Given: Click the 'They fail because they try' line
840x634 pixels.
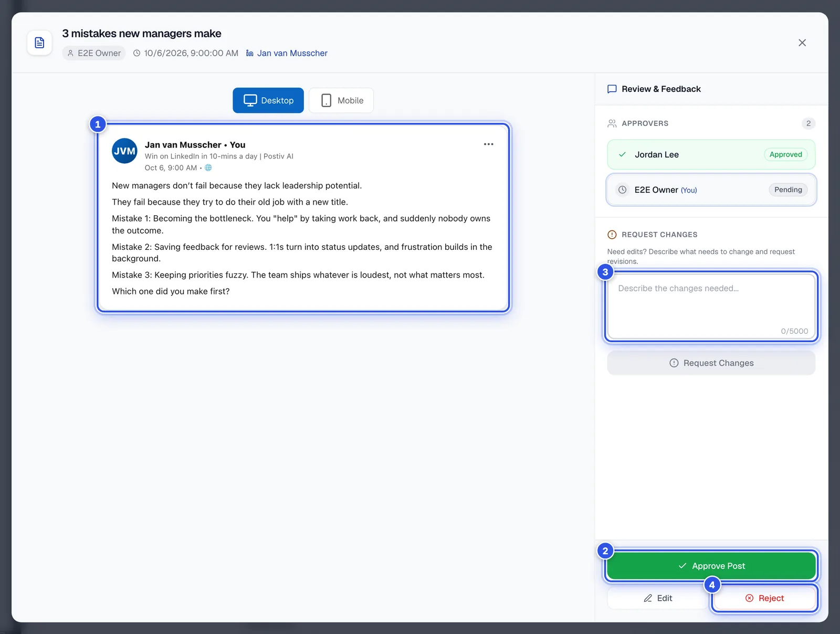Looking at the screenshot, I should coord(230,202).
